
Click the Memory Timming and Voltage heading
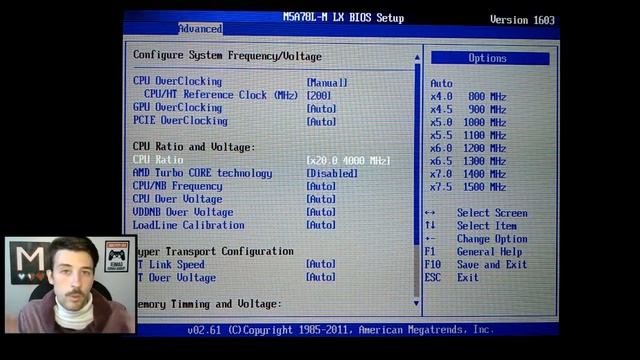point(209,304)
